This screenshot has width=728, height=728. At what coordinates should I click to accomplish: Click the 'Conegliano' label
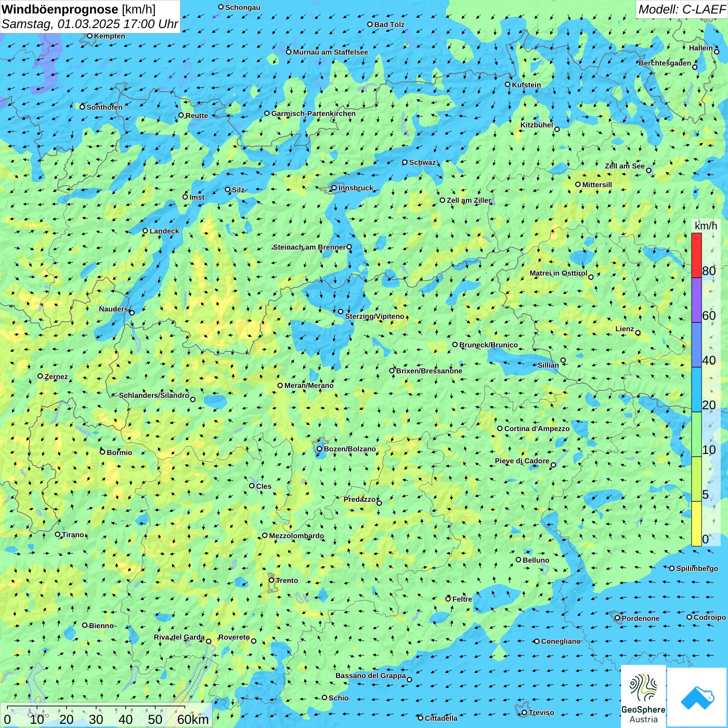coord(561,641)
